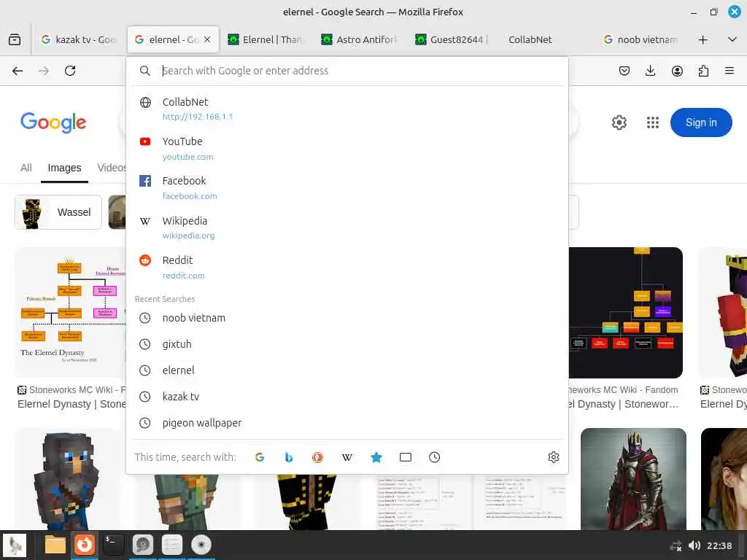Switch to the Elernel | Than tab
This screenshot has width=747, height=560.
tap(266, 39)
